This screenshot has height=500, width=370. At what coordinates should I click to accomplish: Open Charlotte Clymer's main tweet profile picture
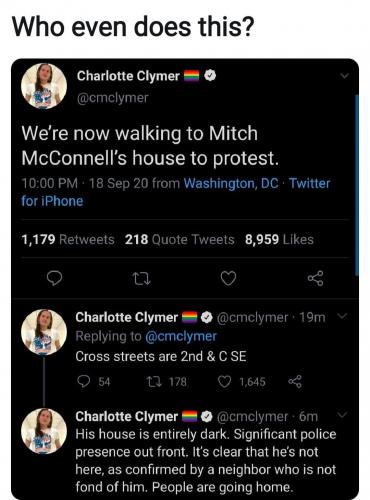coord(44,86)
